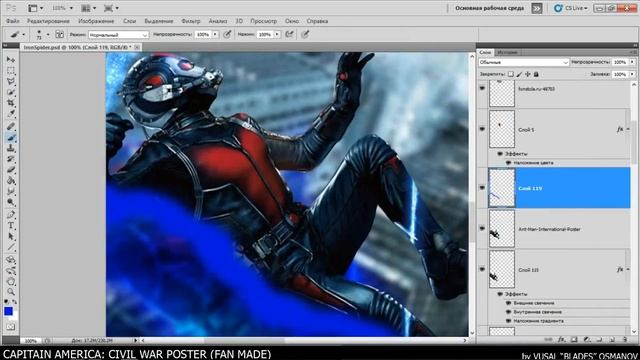Toggle Наложение градиента effect visibility
This screenshot has height=360, width=640.
509,321
